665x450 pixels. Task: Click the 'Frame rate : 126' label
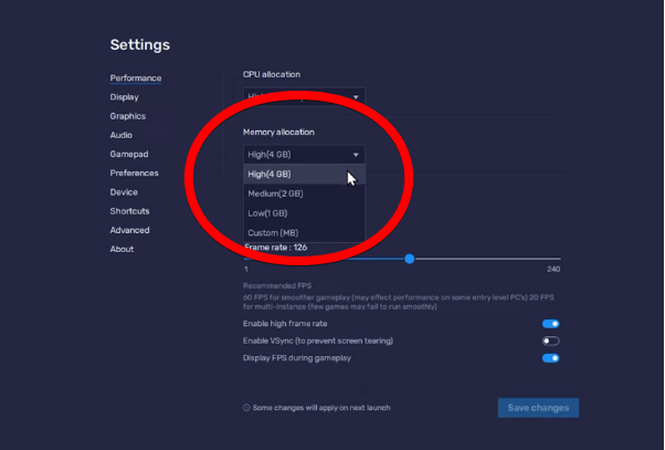(276, 247)
